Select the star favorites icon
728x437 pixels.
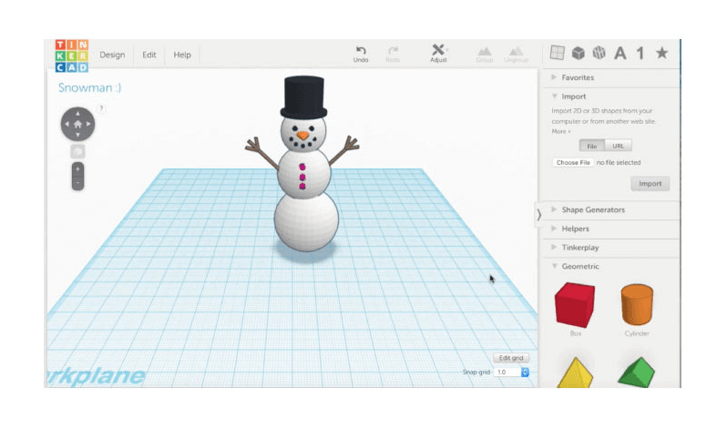(x=661, y=54)
